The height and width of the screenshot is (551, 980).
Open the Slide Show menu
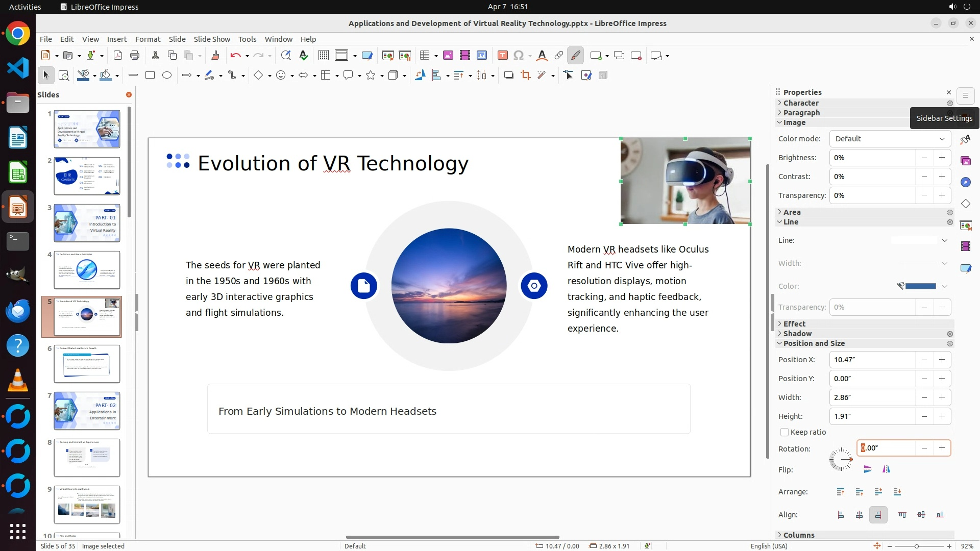(x=212, y=39)
